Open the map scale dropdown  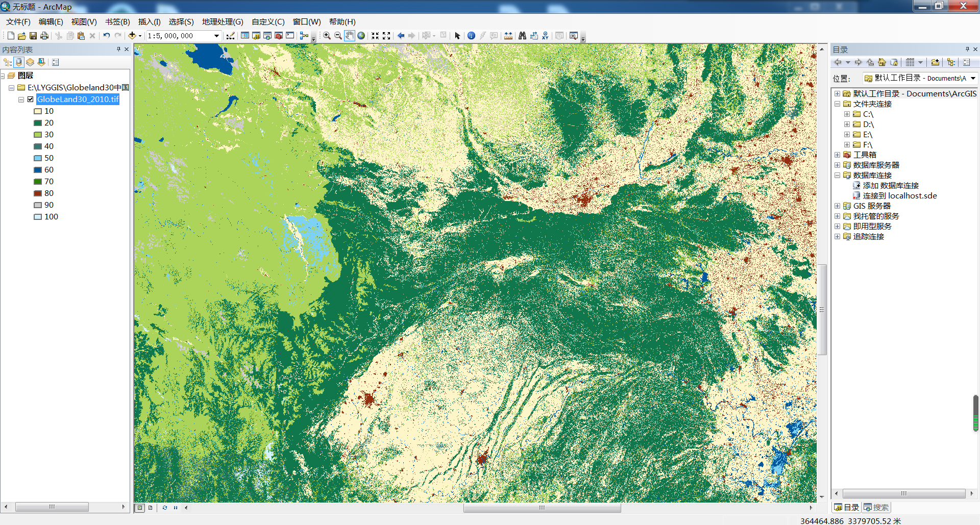(216, 36)
